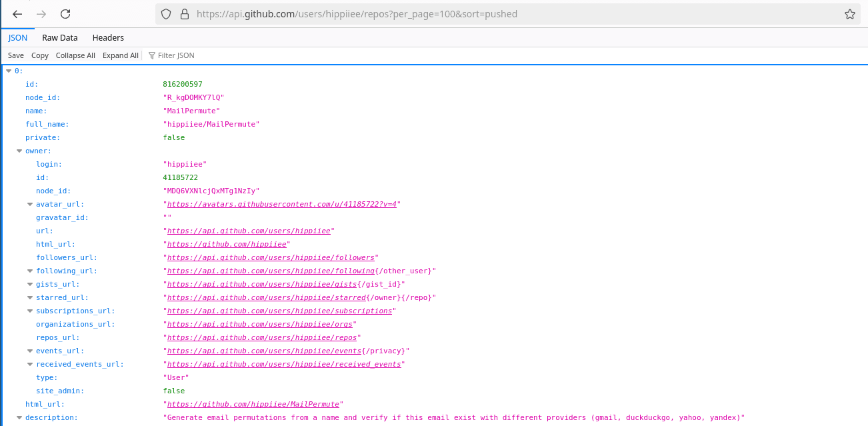
Task: Open the repos API link
Action: [x=262, y=337]
